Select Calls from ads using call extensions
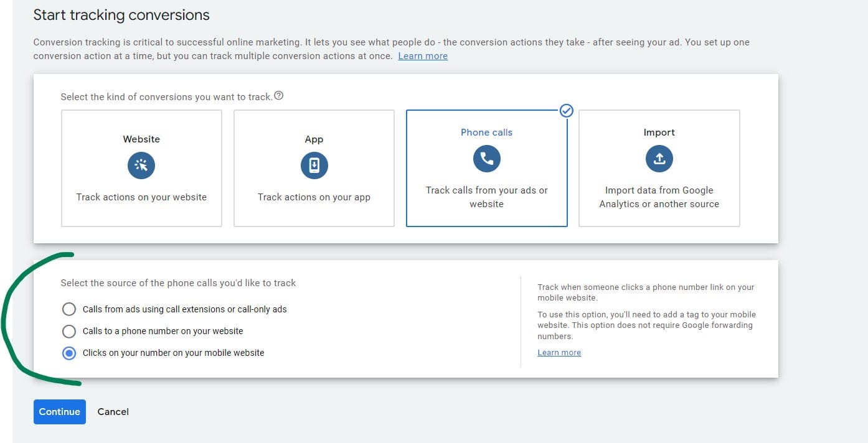 point(69,309)
